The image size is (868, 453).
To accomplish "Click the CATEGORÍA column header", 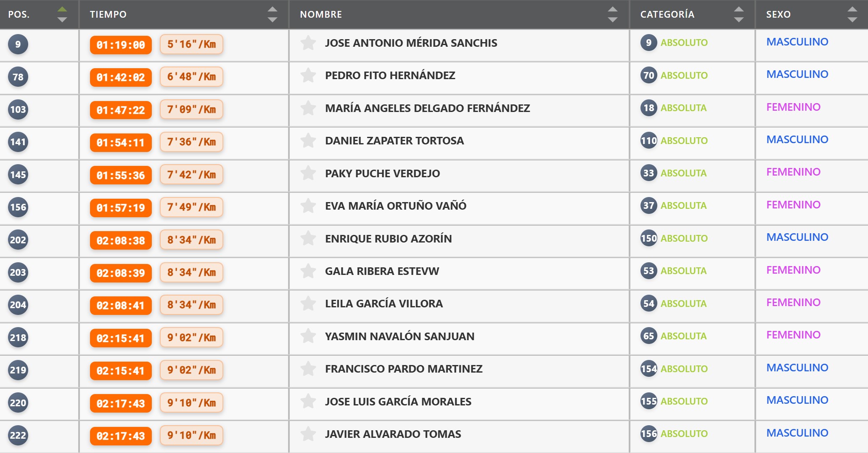I will pyautogui.click(x=667, y=14).
